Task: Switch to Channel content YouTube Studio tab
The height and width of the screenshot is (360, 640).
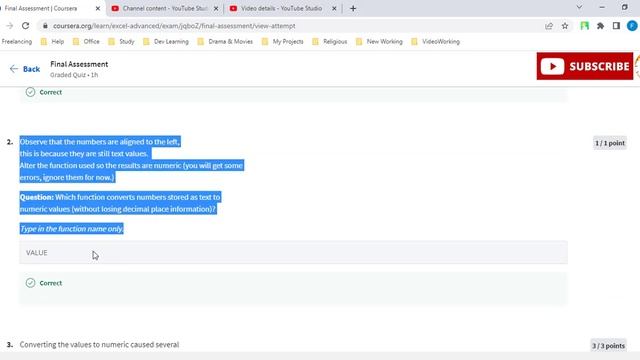Action: point(165,8)
